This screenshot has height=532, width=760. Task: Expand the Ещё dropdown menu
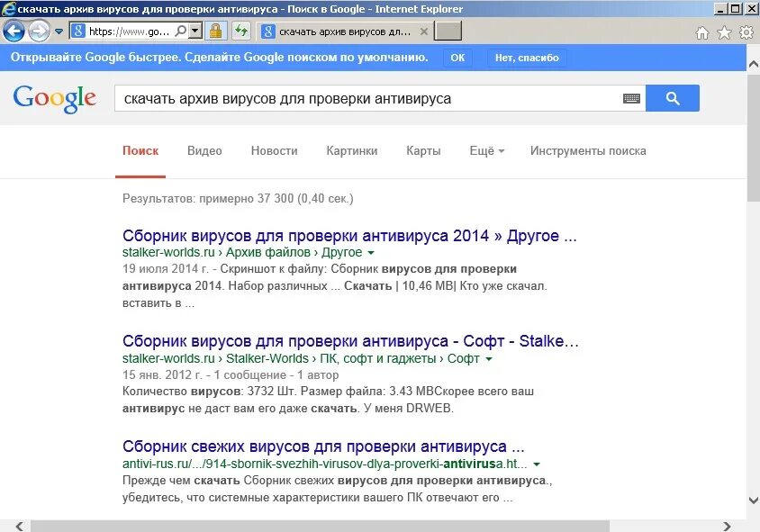486,150
